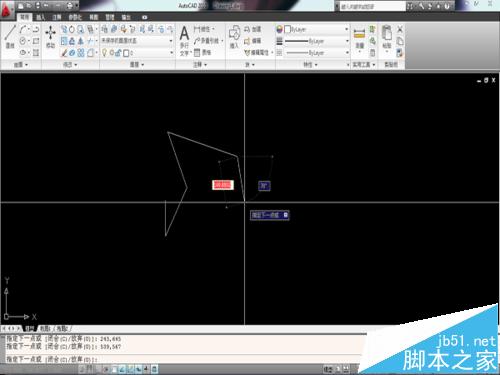
Task: Select the Rectangle tool in Draw panel
Action: click(x=36, y=41)
